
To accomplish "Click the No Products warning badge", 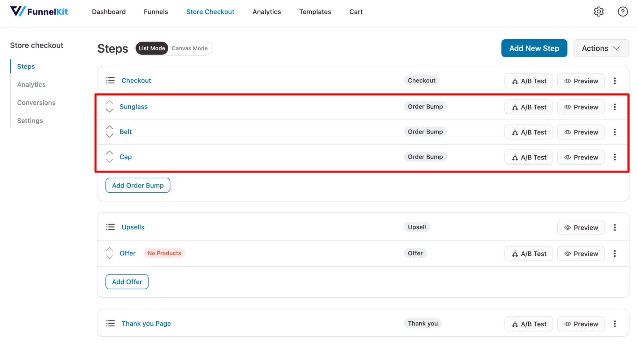I will 164,253.
